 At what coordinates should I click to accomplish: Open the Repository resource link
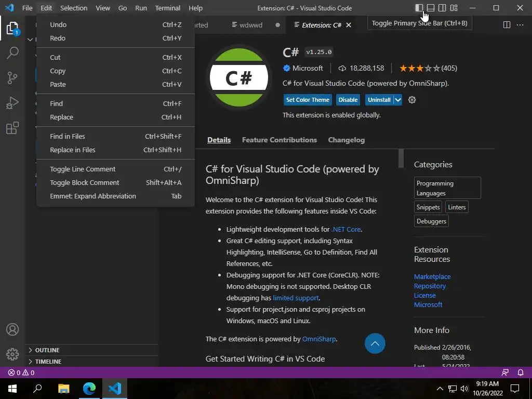(x=430, y=286)
